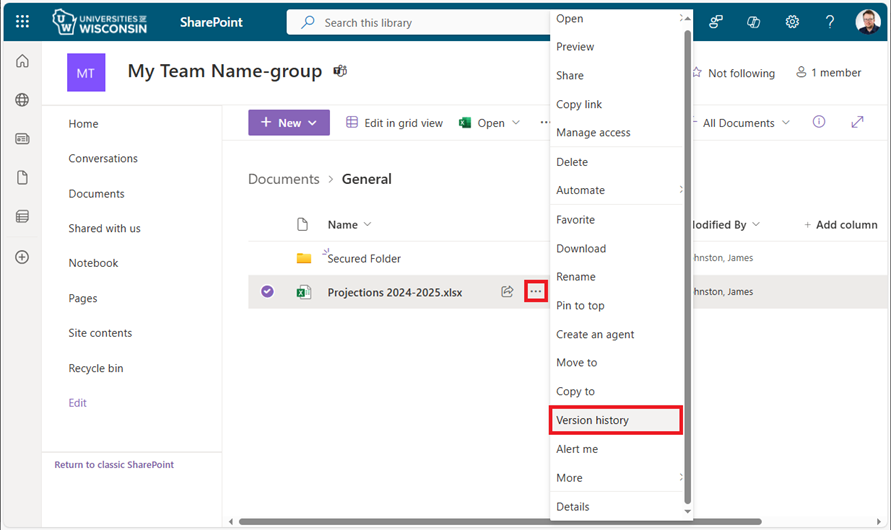The width and height of the screenshot is (891, 530).
Task: Deselect the Projections 2024-2025.xlsx row checkmark
Action: coord(267,292)
